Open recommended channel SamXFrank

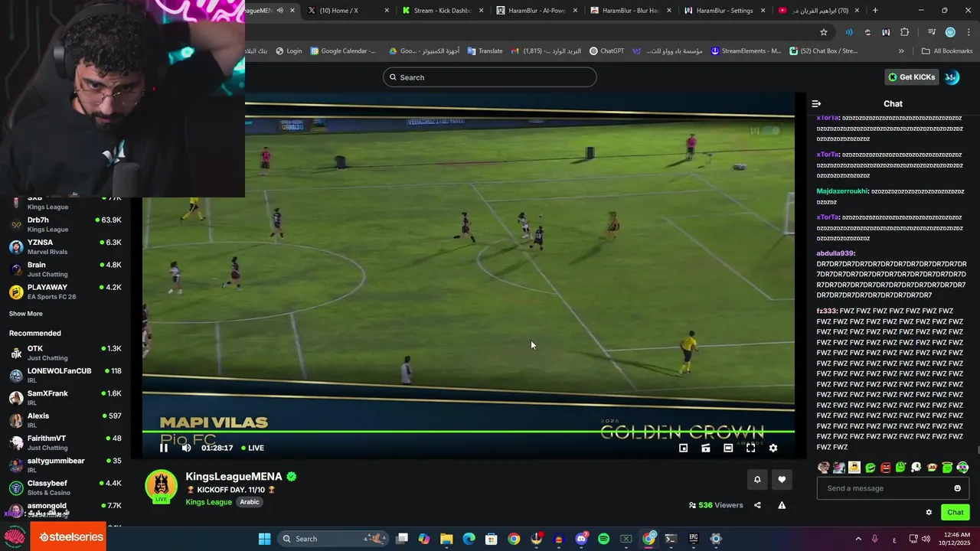pyautogui.click(x=65, y=398)
